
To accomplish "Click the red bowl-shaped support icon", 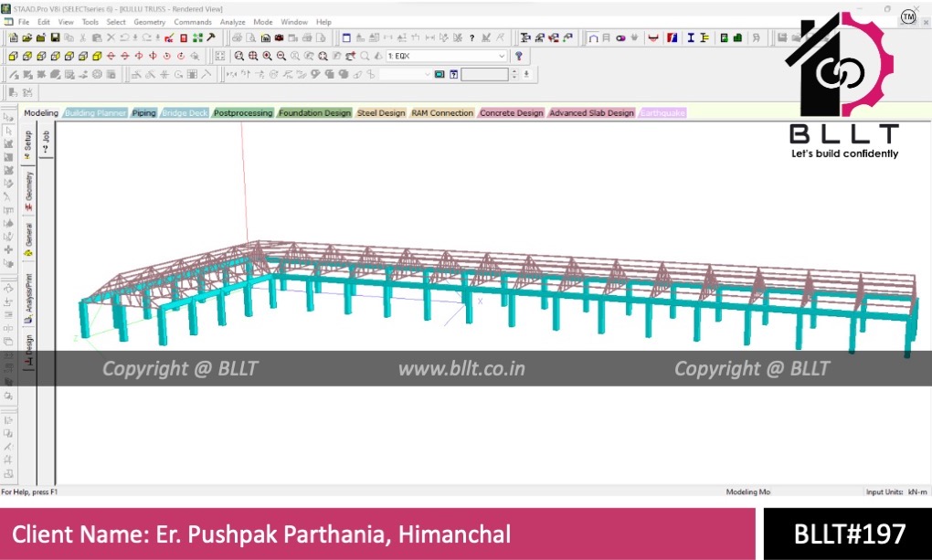I will click(653, 37).
